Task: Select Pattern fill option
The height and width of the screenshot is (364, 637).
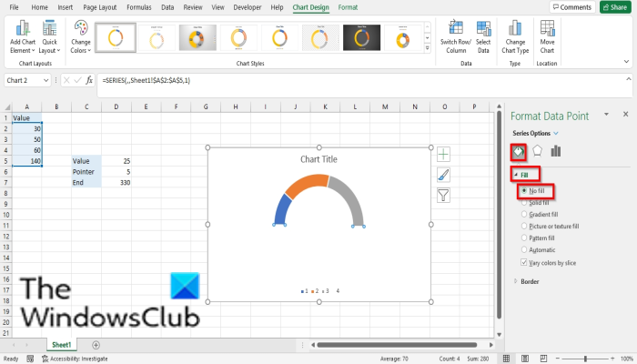Action: pos(538,238)
